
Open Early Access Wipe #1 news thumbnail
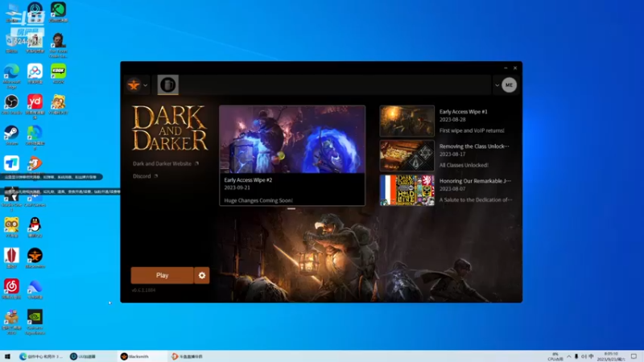tap(407, 121)
